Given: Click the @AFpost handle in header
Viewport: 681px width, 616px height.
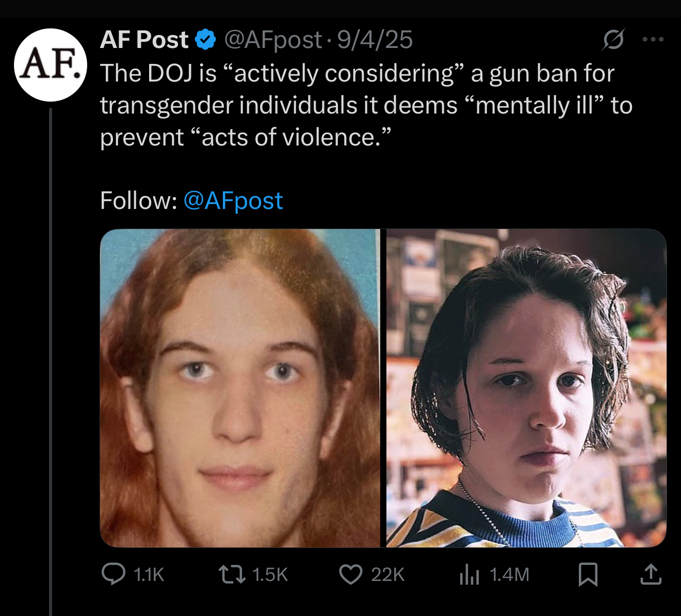Looking at the screenshot, I should [273, 40].
